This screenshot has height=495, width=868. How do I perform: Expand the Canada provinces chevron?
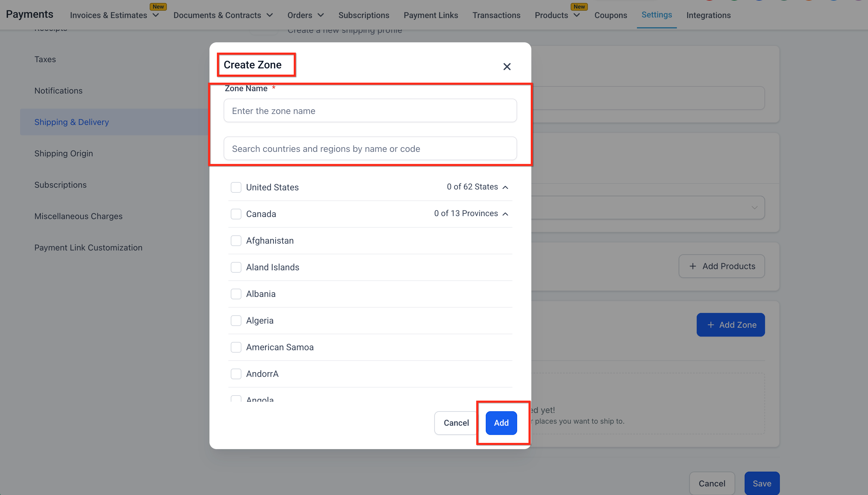(505, 214)
